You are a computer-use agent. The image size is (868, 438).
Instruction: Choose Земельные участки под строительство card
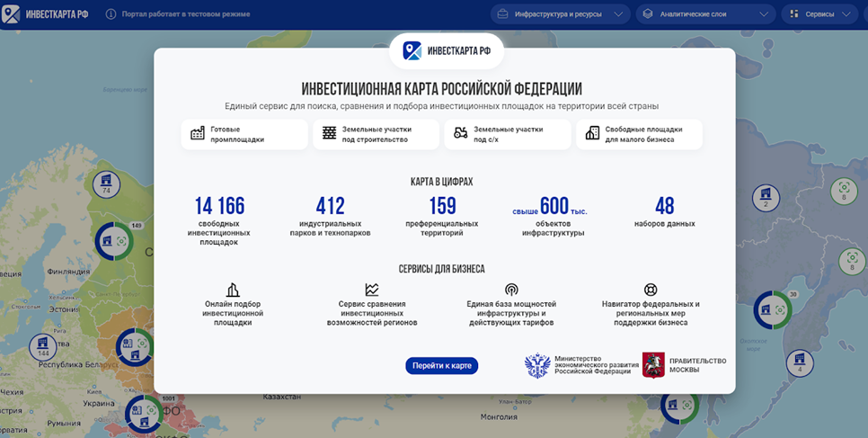(376, 134)
